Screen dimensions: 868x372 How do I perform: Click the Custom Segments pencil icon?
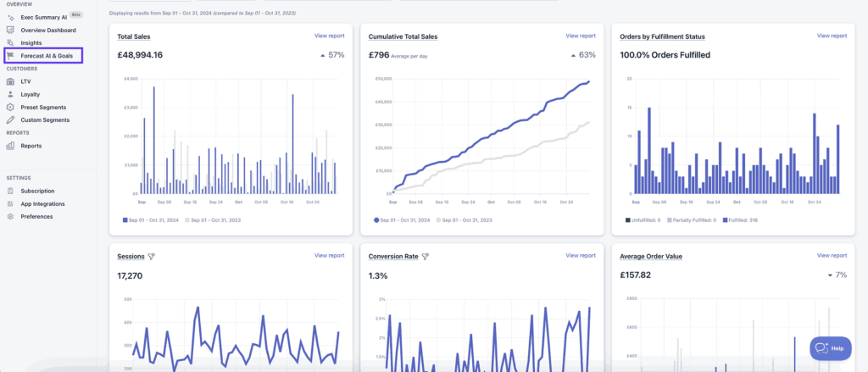tap(10, 119)
